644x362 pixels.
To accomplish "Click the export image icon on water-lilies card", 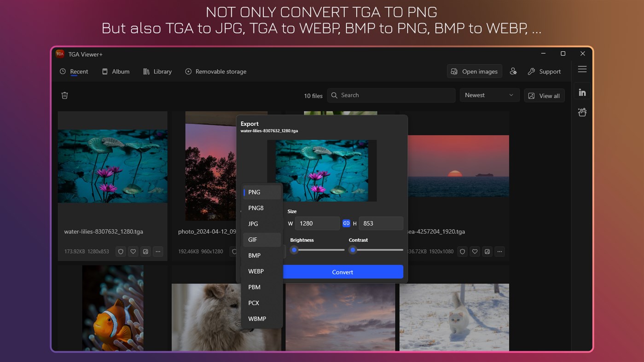I will point(145,252).
